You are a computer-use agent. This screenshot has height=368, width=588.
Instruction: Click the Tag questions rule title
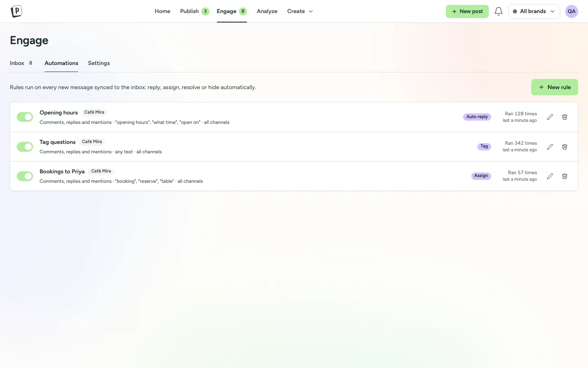pyautogui.click(x=58, y=142)
